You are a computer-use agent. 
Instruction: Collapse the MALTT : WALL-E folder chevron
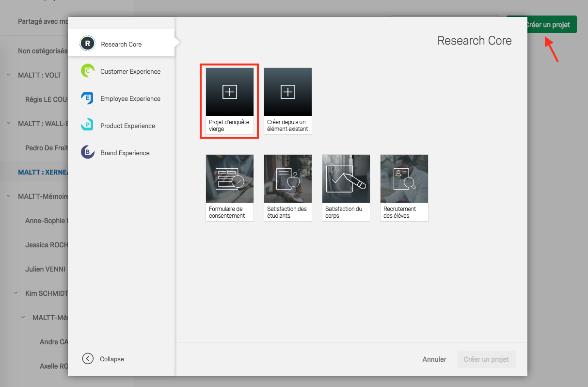tap(8, 123)
